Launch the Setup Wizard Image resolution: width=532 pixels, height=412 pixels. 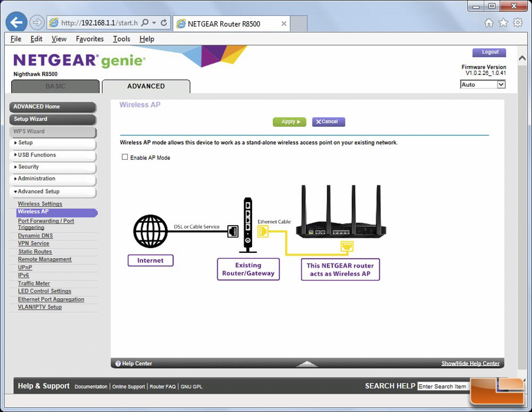point(53,119)
